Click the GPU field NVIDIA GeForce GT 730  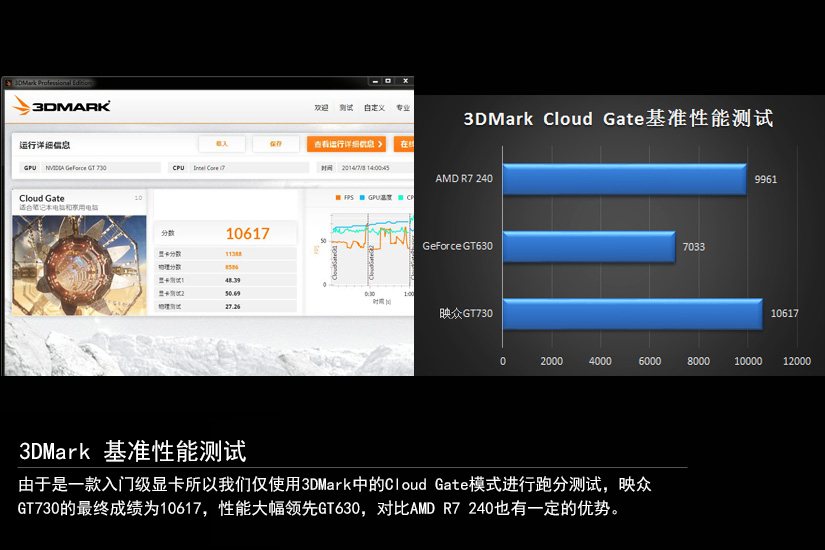coord(90,168)
